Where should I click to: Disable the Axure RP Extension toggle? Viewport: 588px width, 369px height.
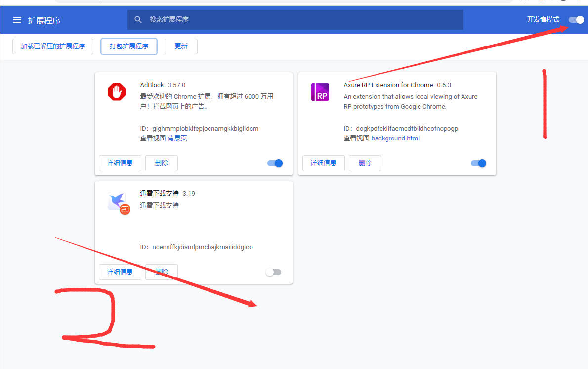coord(478,163)
